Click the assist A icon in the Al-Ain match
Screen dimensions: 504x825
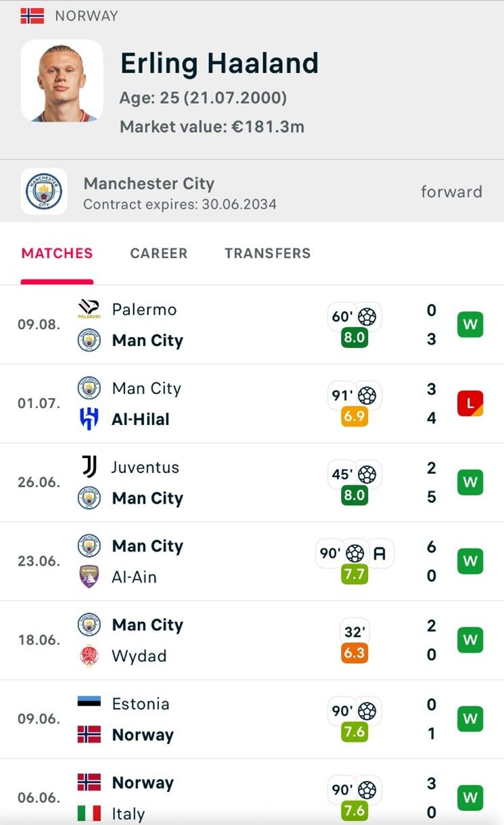[380, 554]
